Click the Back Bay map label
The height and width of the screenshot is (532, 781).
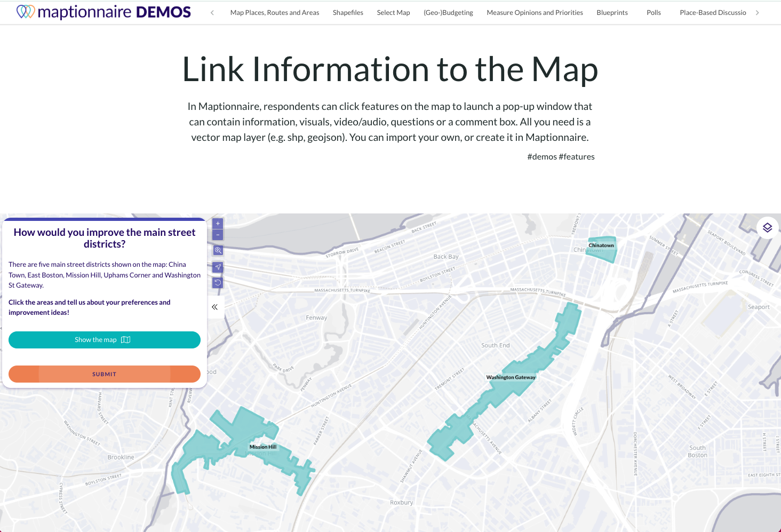[x=446, y=257]
